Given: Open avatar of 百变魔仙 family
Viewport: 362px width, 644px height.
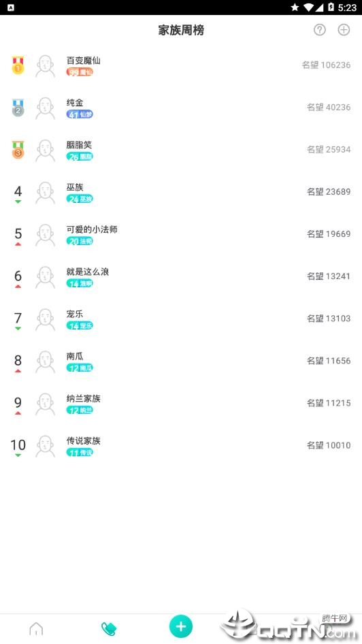Looking at the screenshot, I should pos(45,66).
